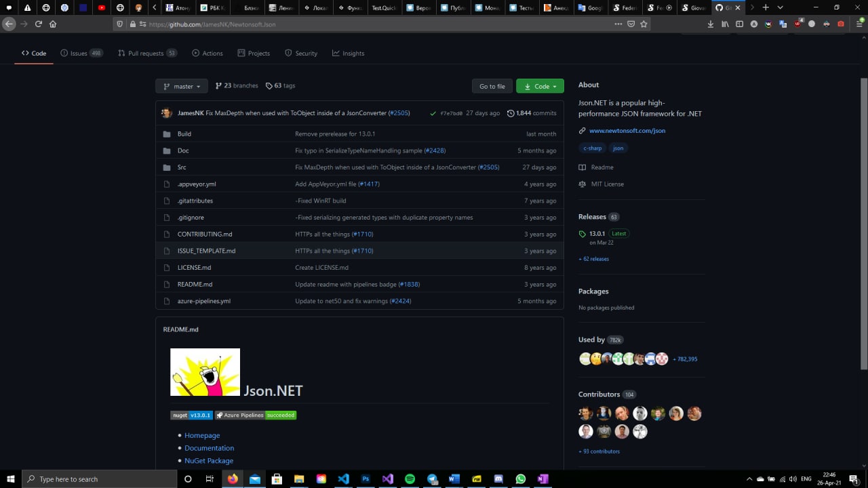
Task: Open Photoshop from the taskbar
Action: coord(366,479)
